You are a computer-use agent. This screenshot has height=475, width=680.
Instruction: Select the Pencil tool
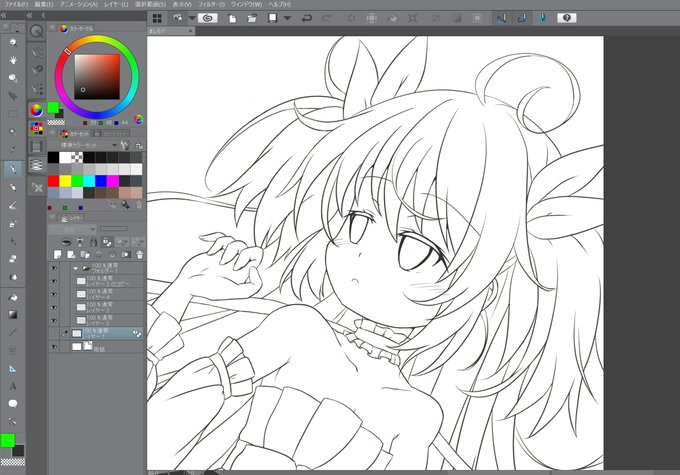[x=13, y=187]
